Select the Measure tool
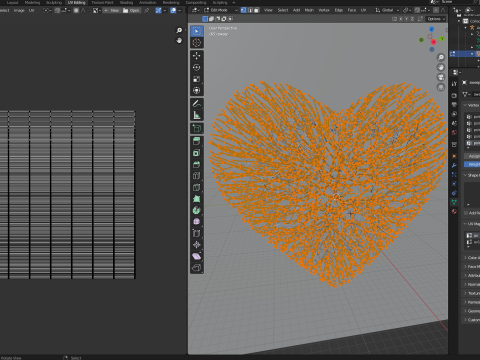Viewport: 480px width, 360px height. pos(197,115)
